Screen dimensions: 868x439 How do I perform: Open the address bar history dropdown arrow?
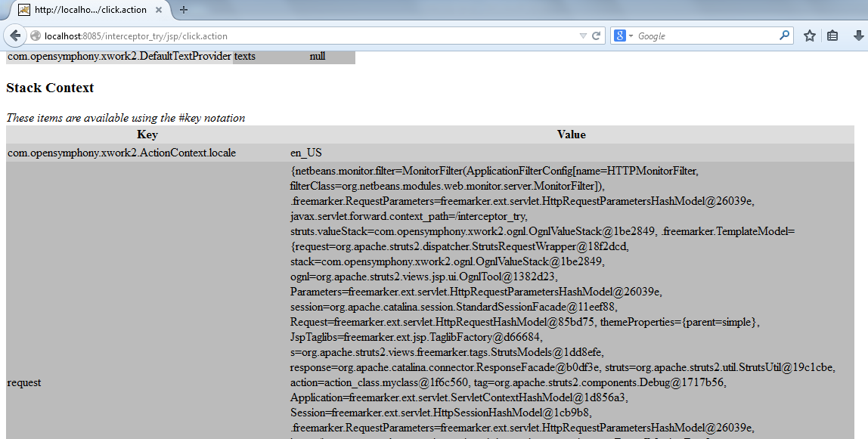click(582, 35)
